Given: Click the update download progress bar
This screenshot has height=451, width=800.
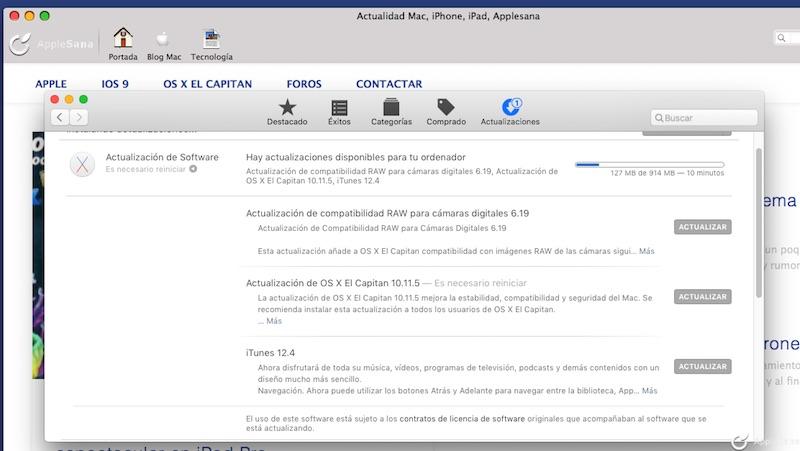Looking at the screenshot, I should tap(649, 165).
